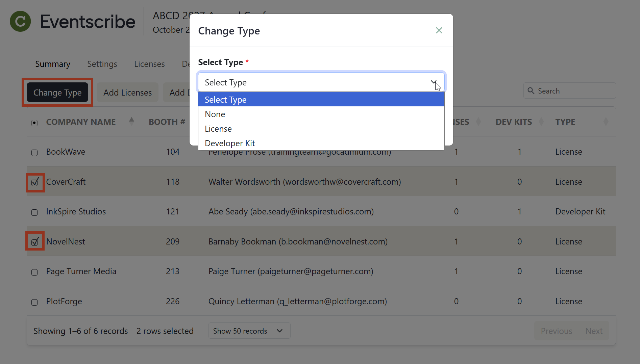
Task: Check the InkSpire Studios row checkbox
Action: [34, 212]
